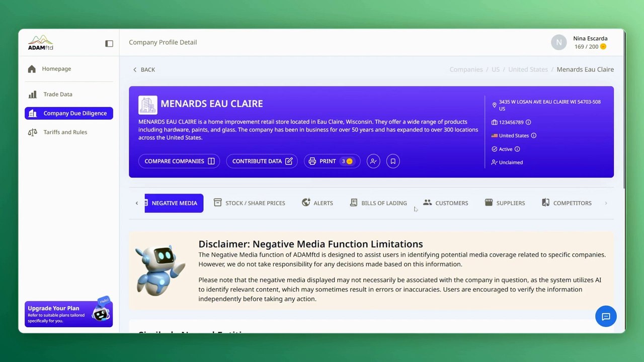
Task: Click the Disclaimer heading text
Action: [310, 244]
